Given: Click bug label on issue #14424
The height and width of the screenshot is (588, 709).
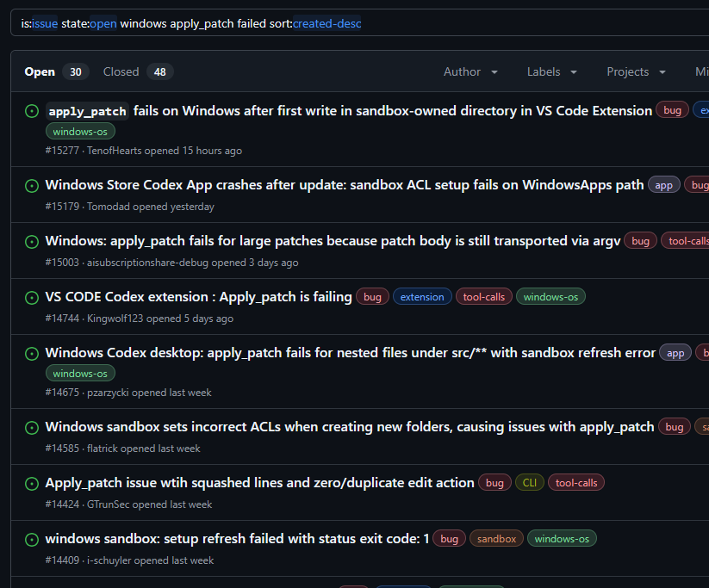Looking at the screenshot, I should coord(494,483).
